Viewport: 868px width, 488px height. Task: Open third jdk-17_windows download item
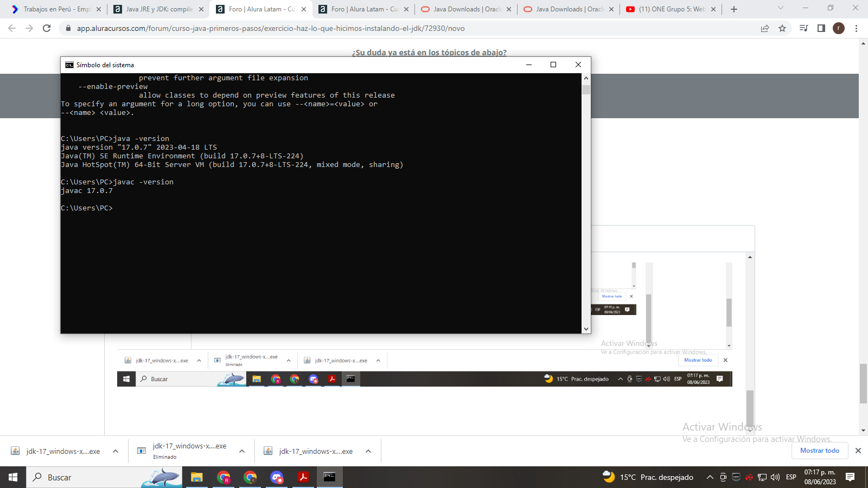pos(308,451)
